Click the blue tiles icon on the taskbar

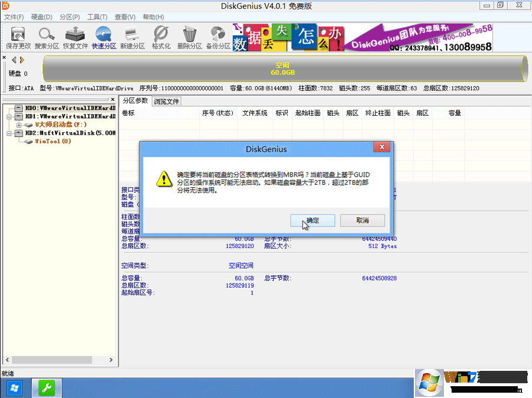(14, 388)
